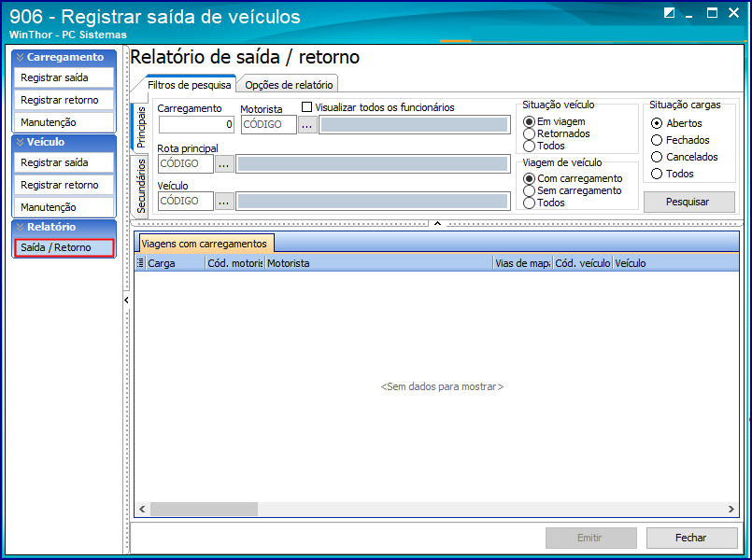
Task: Click the Pesquisar button
Action: [688, 203]
